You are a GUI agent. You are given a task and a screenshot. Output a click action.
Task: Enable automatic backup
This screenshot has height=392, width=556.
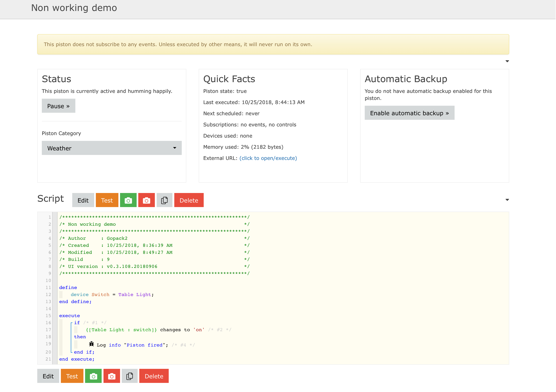pos(409,113)
